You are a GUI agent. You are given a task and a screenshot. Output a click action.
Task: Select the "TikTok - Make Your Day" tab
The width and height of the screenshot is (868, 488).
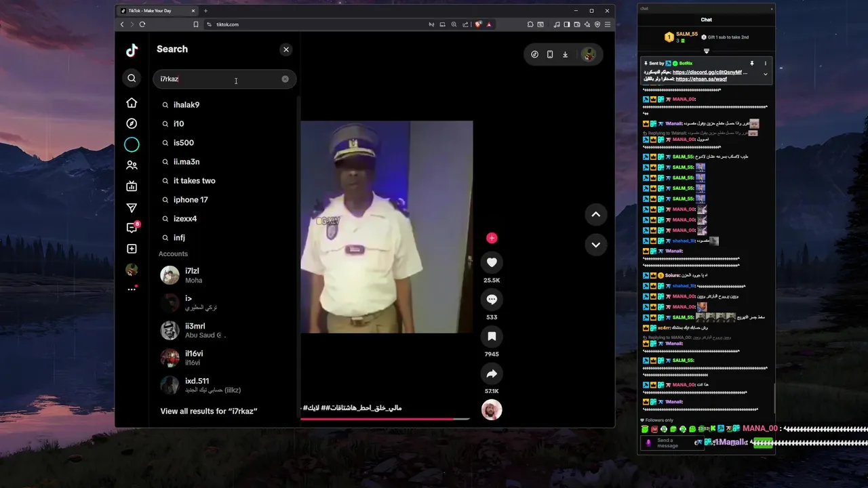[x=157, y=11]
